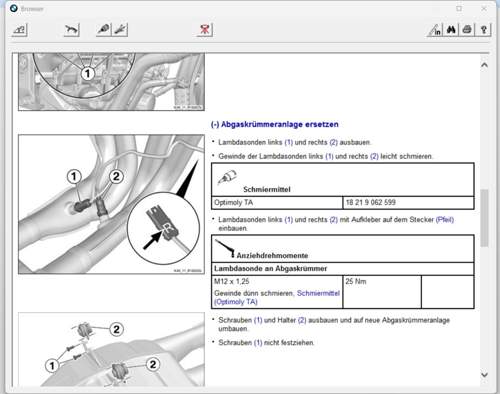500x394 pixels.
Task: Click the (Pfeil) link in the Lambdasonden step
Action: coord(445,220)
